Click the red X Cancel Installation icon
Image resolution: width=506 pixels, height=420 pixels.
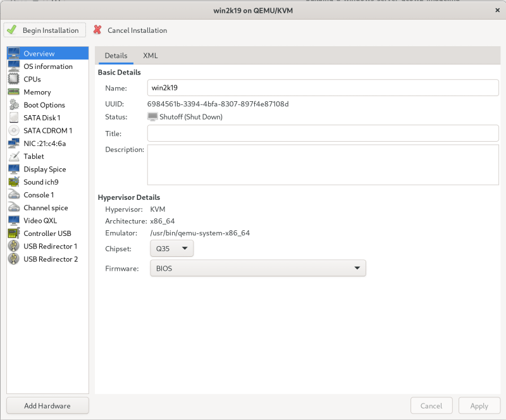coord(97,30)
